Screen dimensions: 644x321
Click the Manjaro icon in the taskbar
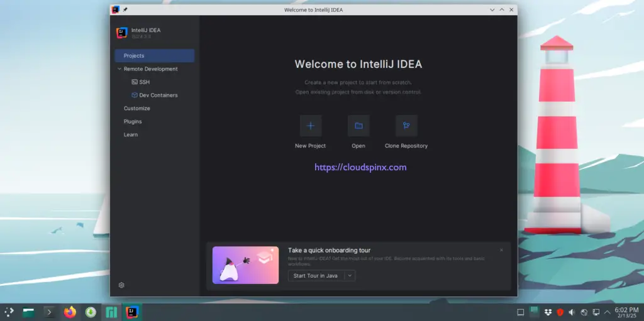(112, 312)
